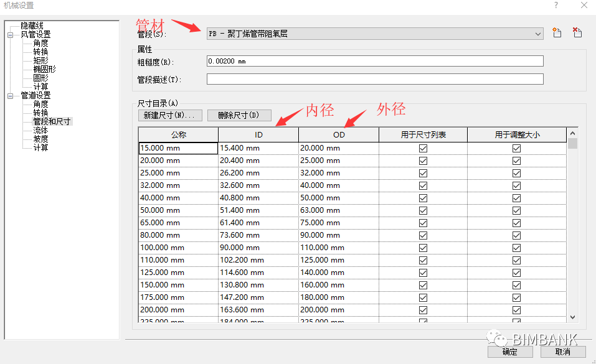The image size is (596, 364).
Task: Click the 新建尺寸(N)... button
Action: 170,115
